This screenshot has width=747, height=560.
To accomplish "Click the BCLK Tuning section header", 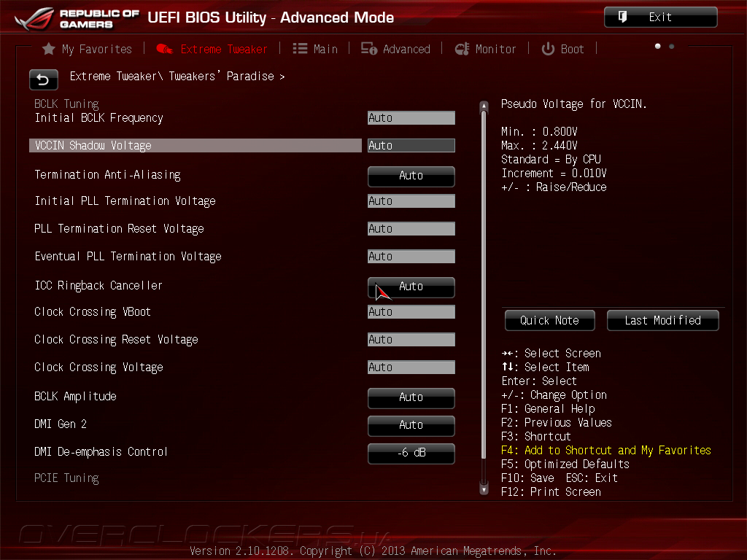I will [66, 104].
